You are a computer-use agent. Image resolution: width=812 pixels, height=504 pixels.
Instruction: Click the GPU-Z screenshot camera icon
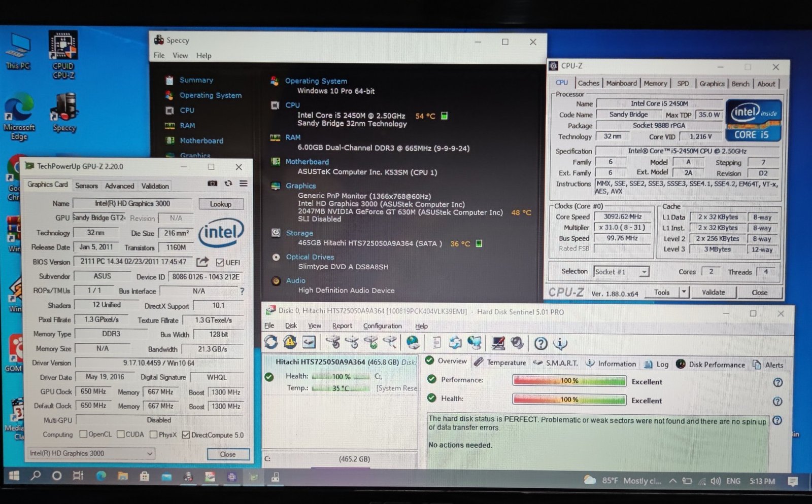click(213, 184)
